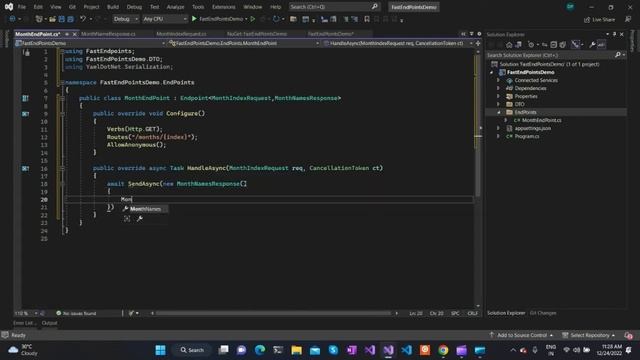Open the HandleAsync member navigation dropdown
Screen dimensions: 640x360
coord(398,43)
